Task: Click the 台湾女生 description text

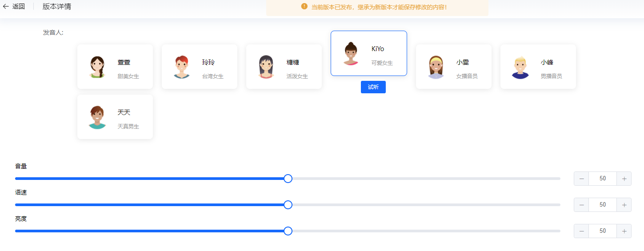Action: point(213,76)
